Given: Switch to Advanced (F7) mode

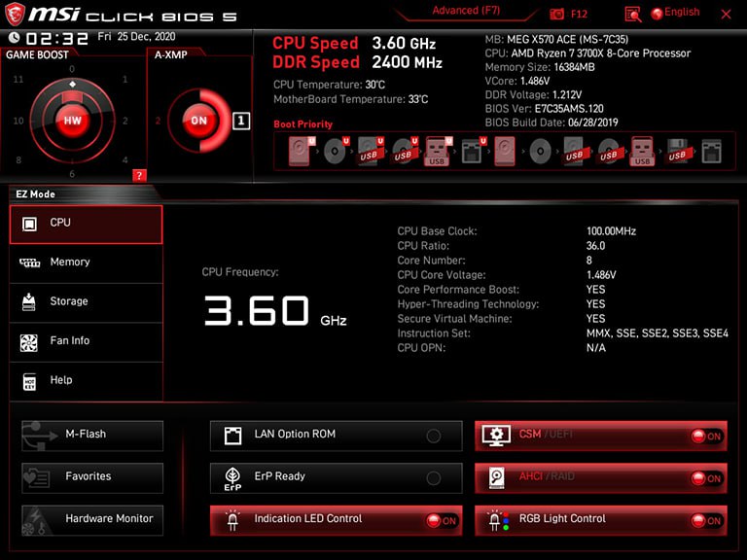Looking at the screenshot, I should coord(466,11).
